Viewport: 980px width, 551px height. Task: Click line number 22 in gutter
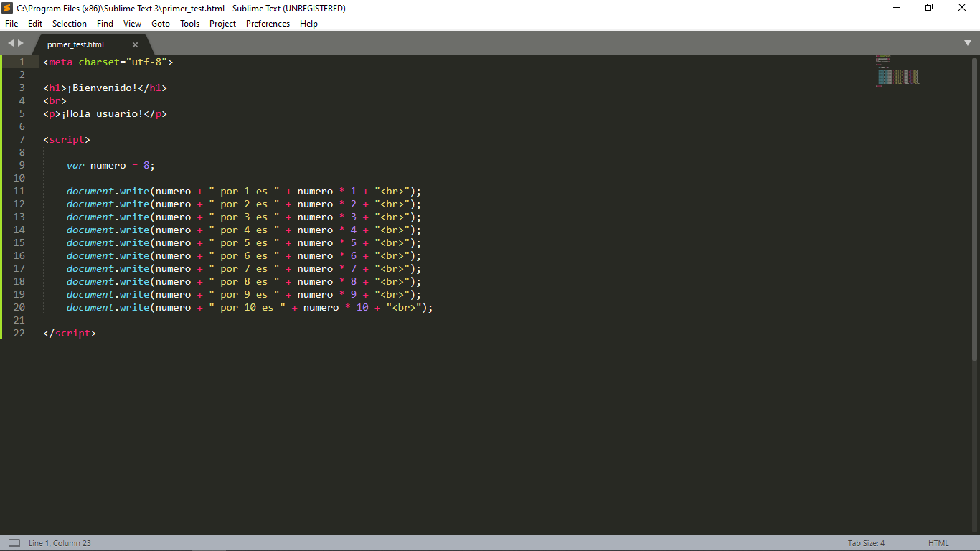pyautogui.click(x=19, y=333)
